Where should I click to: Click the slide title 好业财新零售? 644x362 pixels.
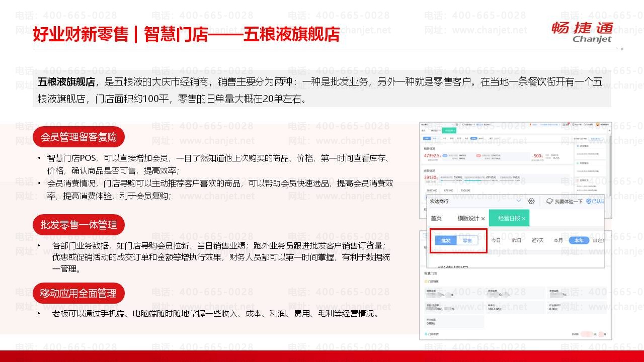tap(80, 34)
